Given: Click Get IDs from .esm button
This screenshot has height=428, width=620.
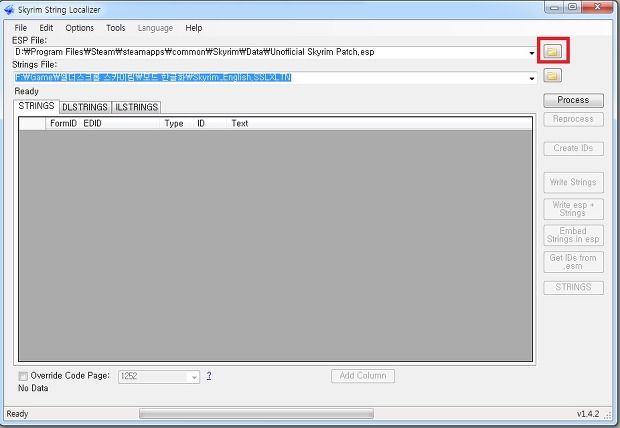Looking at the screenshot, I should point(573,262).
